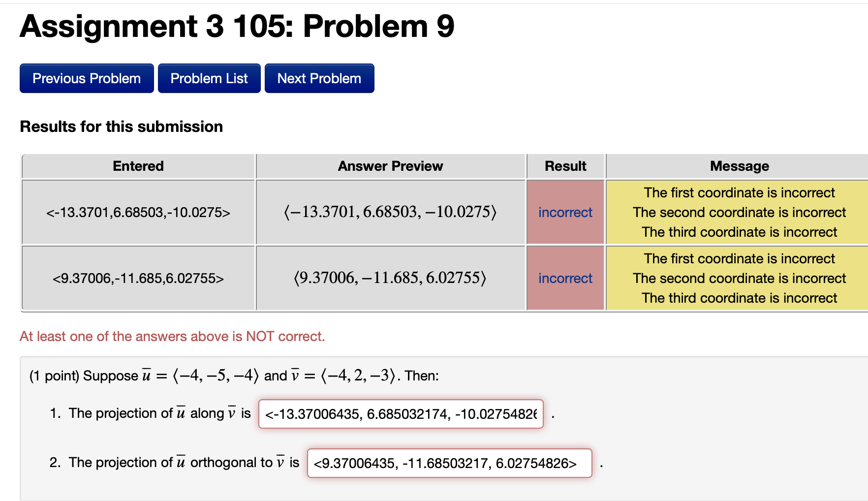Click the second row's incorrect result link
Screen dimensions: 868x501
click(565, 278)
